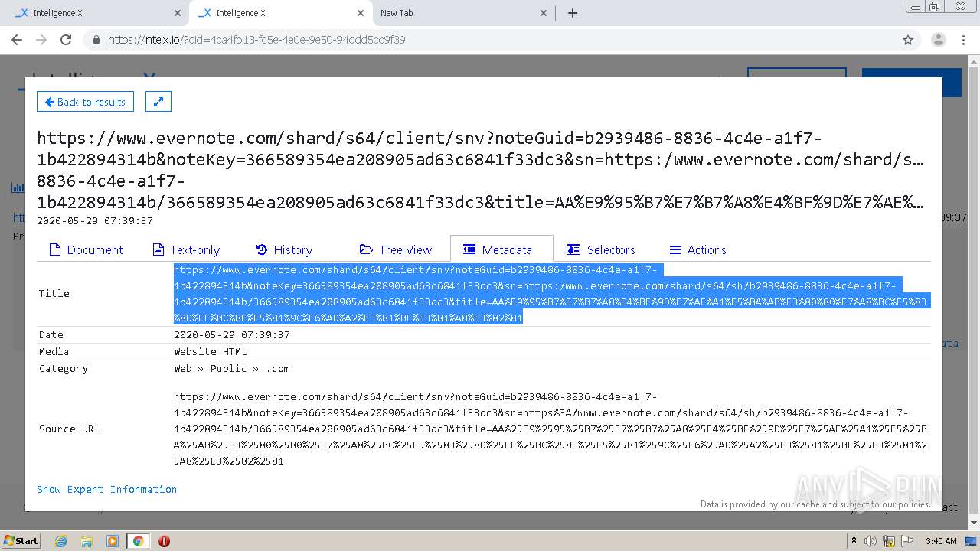Click the document title heading URL
This screenshot has width=980, height=551.
(481, 170)
